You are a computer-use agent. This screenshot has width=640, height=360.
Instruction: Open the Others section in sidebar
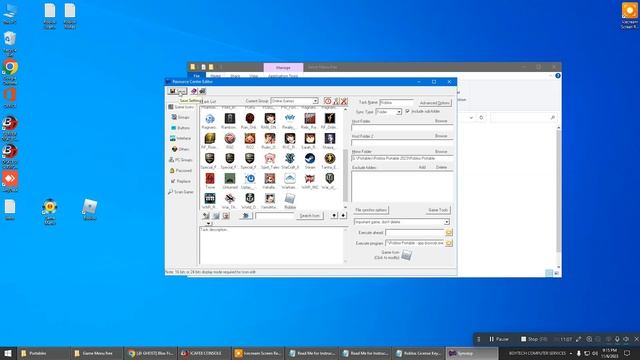click(x=181, y=149)
